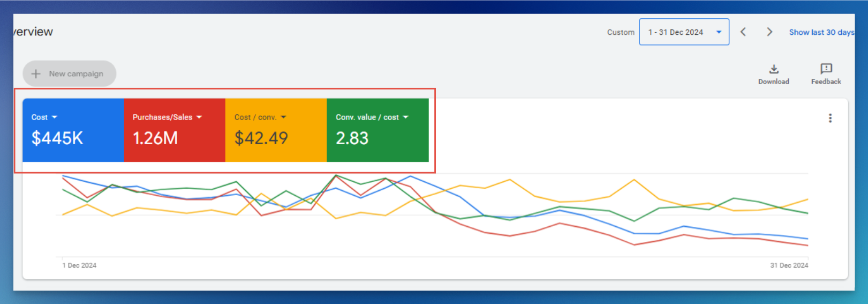This screenshot has height=304, width=868.
Task: Expand the Cost / conv. metric dropdown
Action: click(x=283, y=117)
